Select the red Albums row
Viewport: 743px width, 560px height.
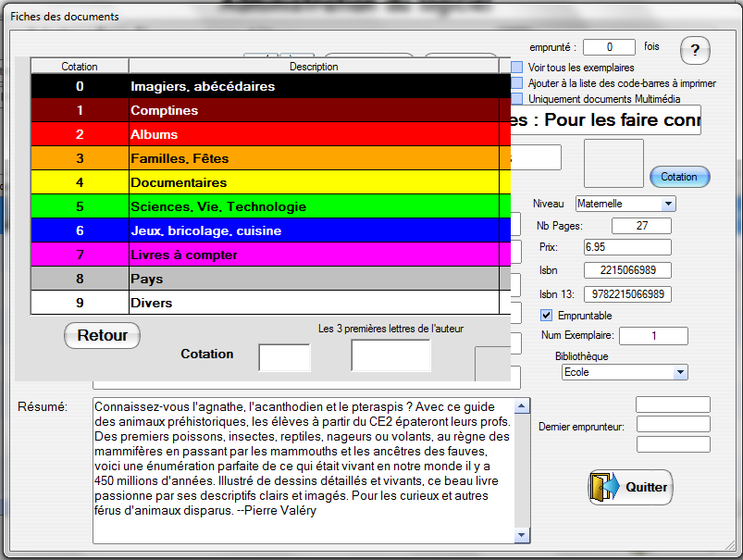coord(268,134)
